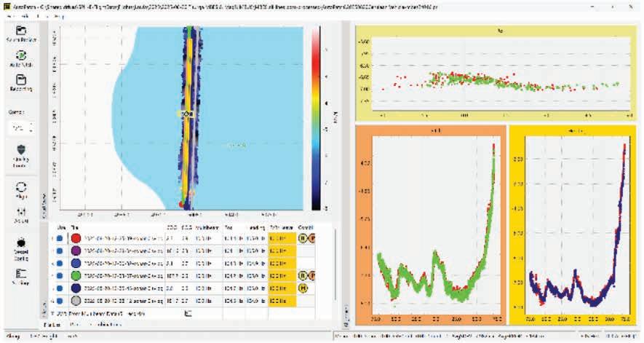Toggle the Use checkbox for the navy file row
Screen dimensions: 644x343
click(60, 288)
